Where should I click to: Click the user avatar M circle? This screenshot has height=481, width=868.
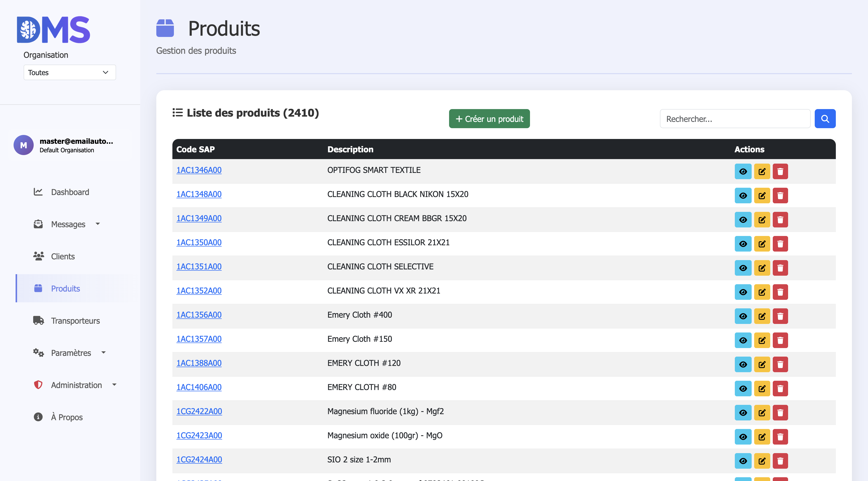24,145
